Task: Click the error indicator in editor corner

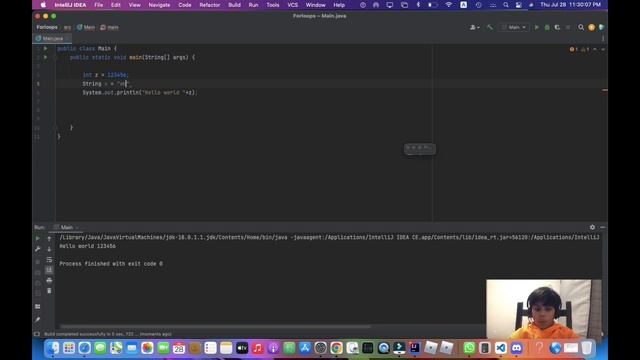Action: [x=573, y=49]
